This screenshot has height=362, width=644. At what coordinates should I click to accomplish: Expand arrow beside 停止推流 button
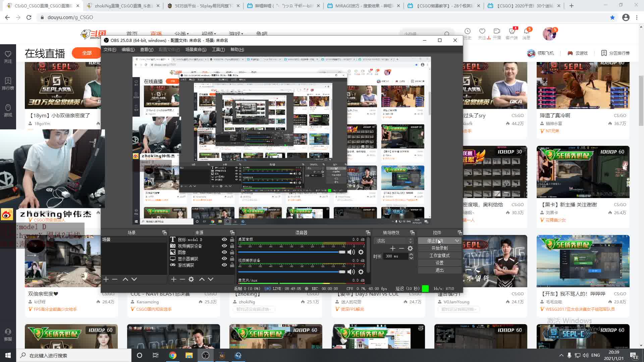point(457,241)
